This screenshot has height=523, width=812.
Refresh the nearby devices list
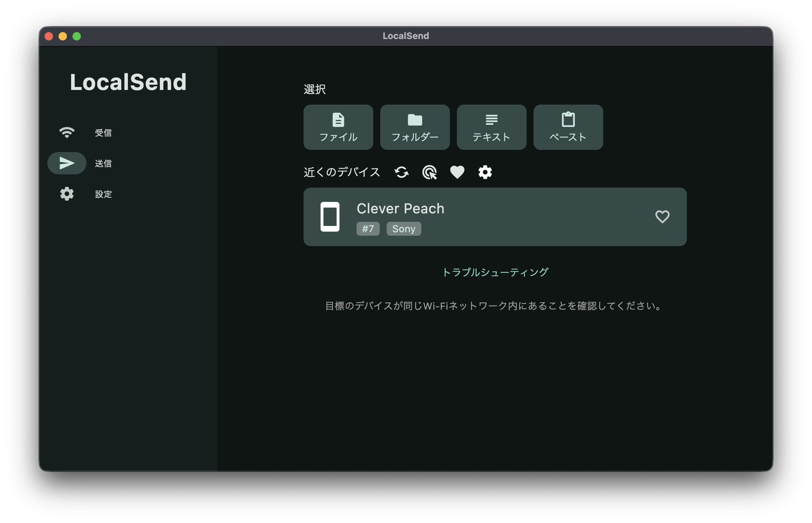click(x=401, y=172)
